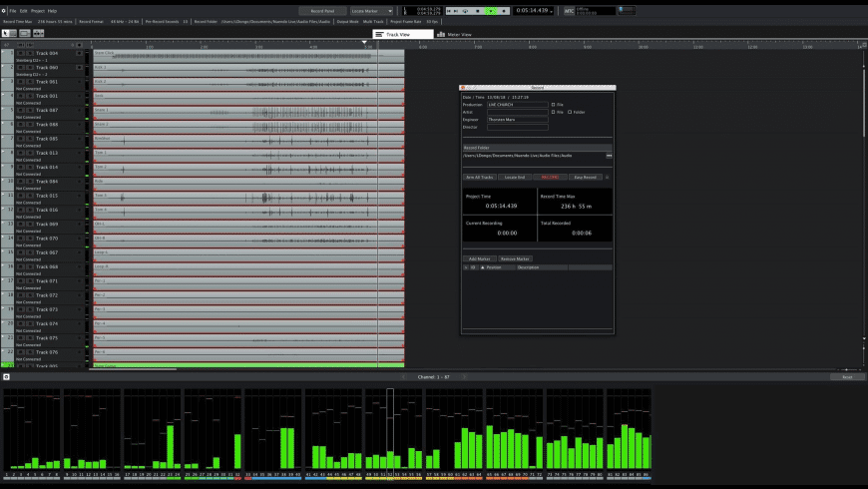868x489 pixels.
Task: Enable the Folder checkbox in Record panel
Action: pyautogui.click(x=570, y=112)
